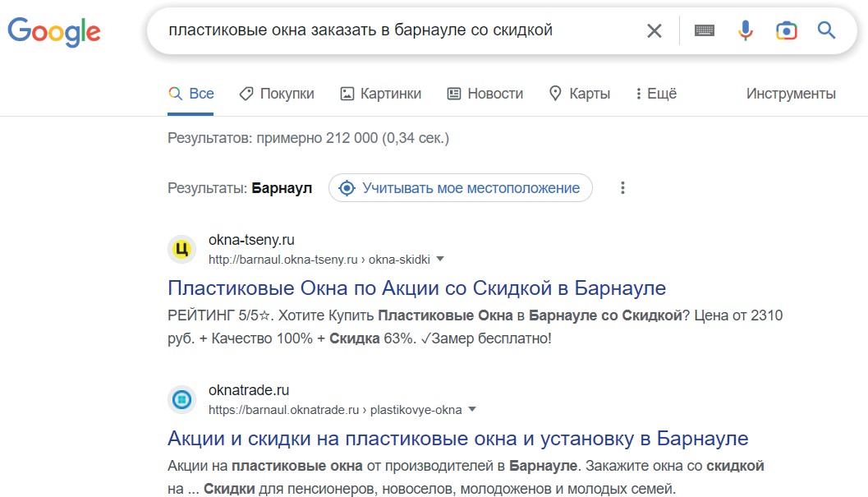Click Учитывать мое местоположение button

click(460, 188)
